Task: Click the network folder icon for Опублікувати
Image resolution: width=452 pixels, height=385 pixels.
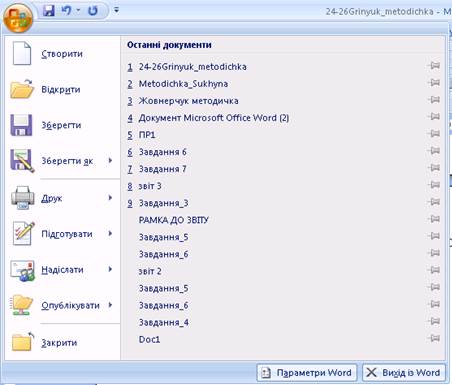Action: click(22, 305)
